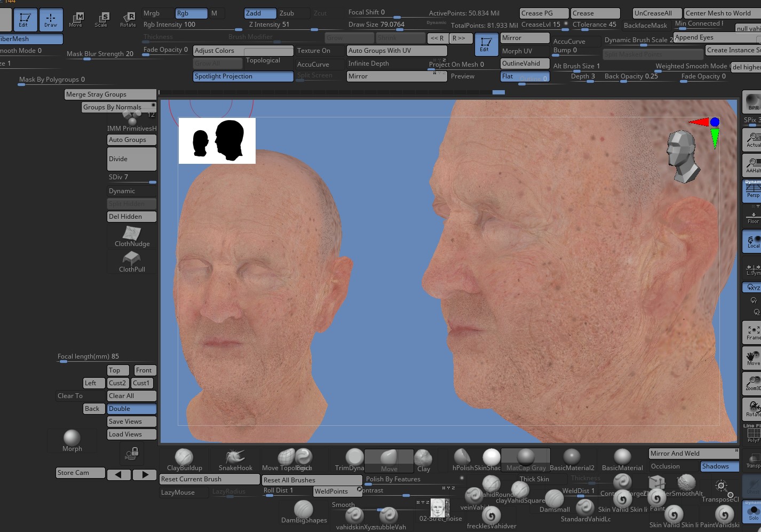
Task: Select the SnakeHook brush
Action: (235, 458)
